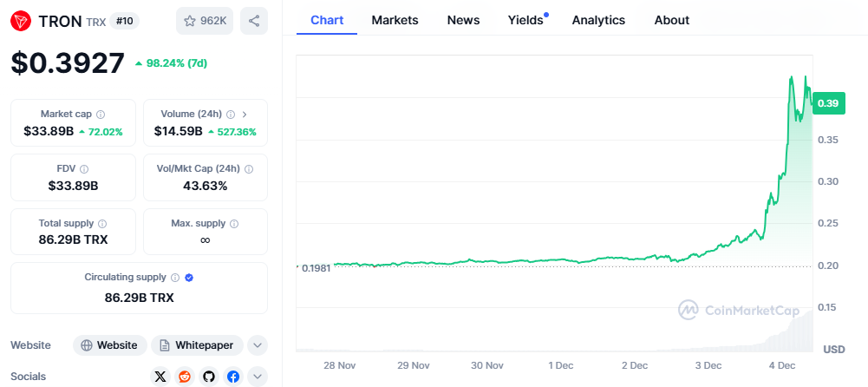Image resolution: width=868 pixels, height=387 pixels.
Task: Open the Facebook social link
Action: [x=232, y=377]
